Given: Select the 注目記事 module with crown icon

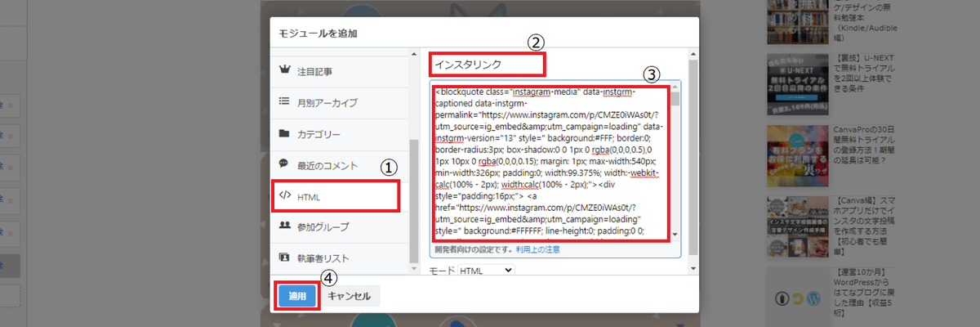Looking at the screenshot, I should [339, 71].
